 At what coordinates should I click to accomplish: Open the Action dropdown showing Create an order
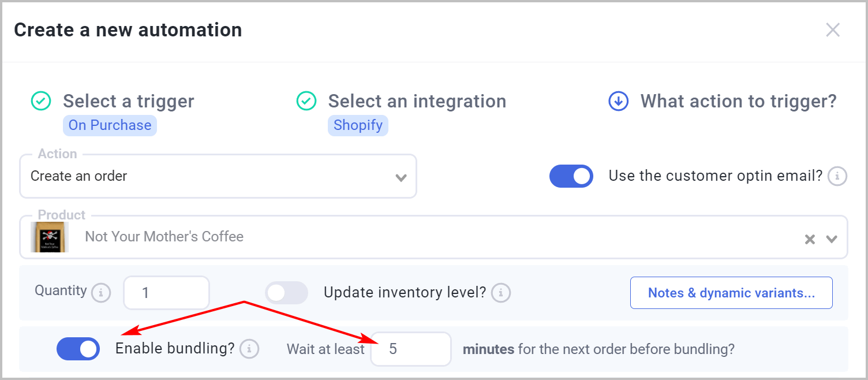218,176
